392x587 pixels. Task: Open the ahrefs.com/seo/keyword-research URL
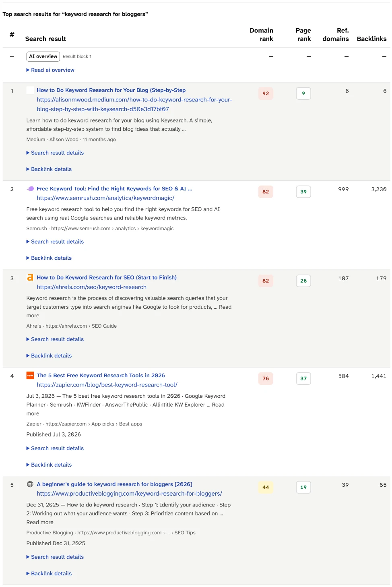91,287
